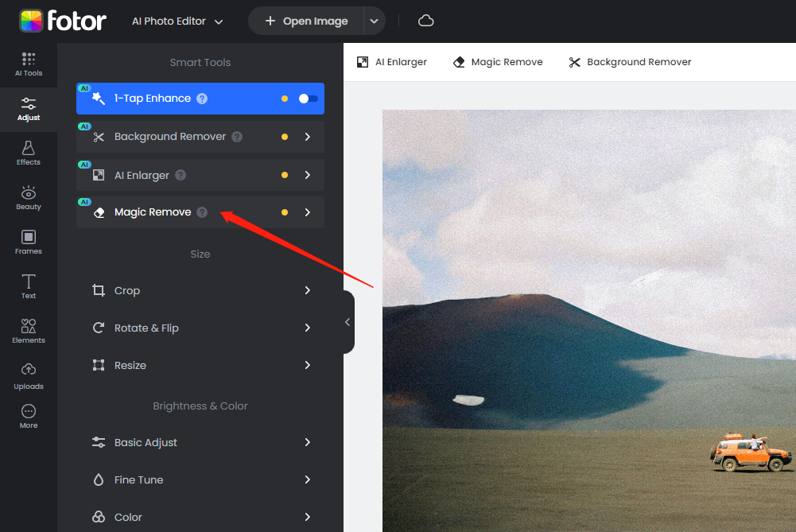Screen dimensions: 796x532
Task: Select the Text tool in sidebar
Action: point(29,287)
